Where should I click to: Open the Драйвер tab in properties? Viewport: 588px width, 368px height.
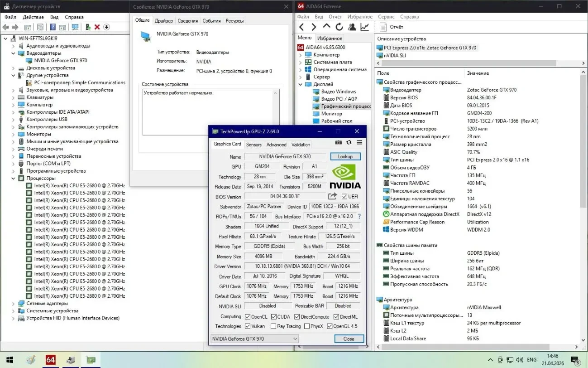tap(163, 21)
